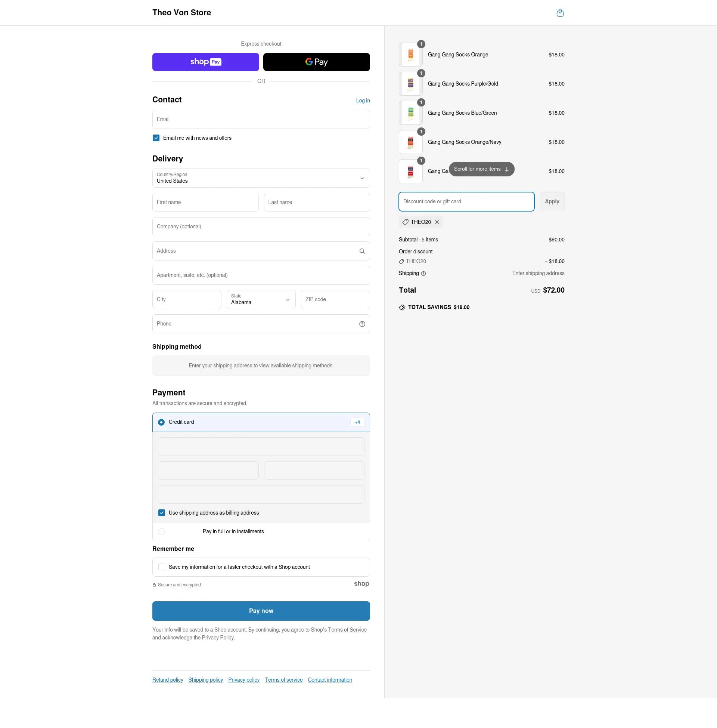Open the Log in link
This screenshot has height=728, width=717.
pyautogui.click(x=362, y=100)
